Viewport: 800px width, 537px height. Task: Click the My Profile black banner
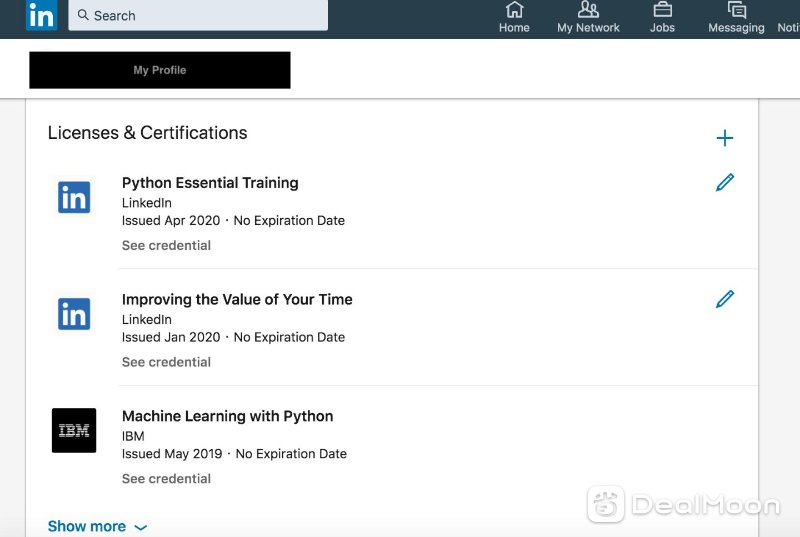click(x=160, y=70)
